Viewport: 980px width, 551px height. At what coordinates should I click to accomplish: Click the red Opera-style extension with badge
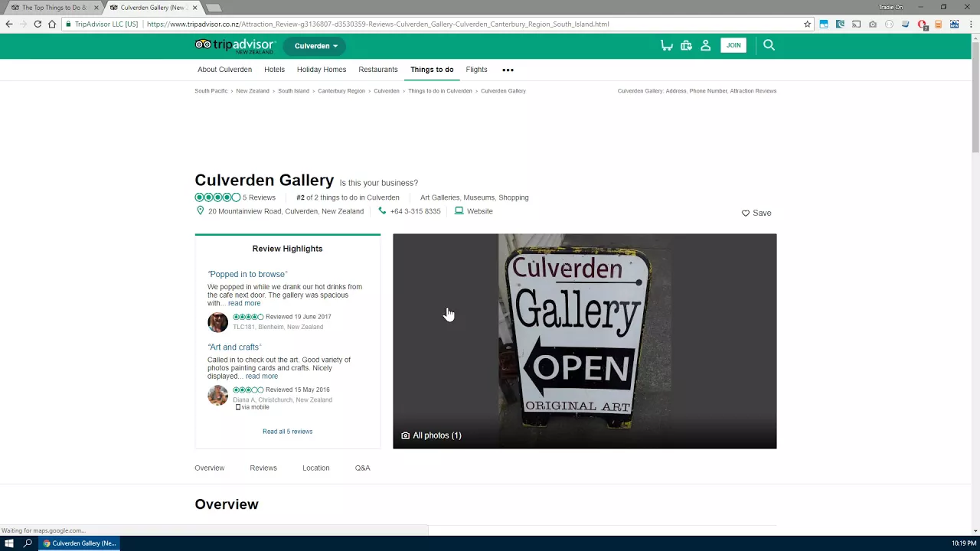923,24
